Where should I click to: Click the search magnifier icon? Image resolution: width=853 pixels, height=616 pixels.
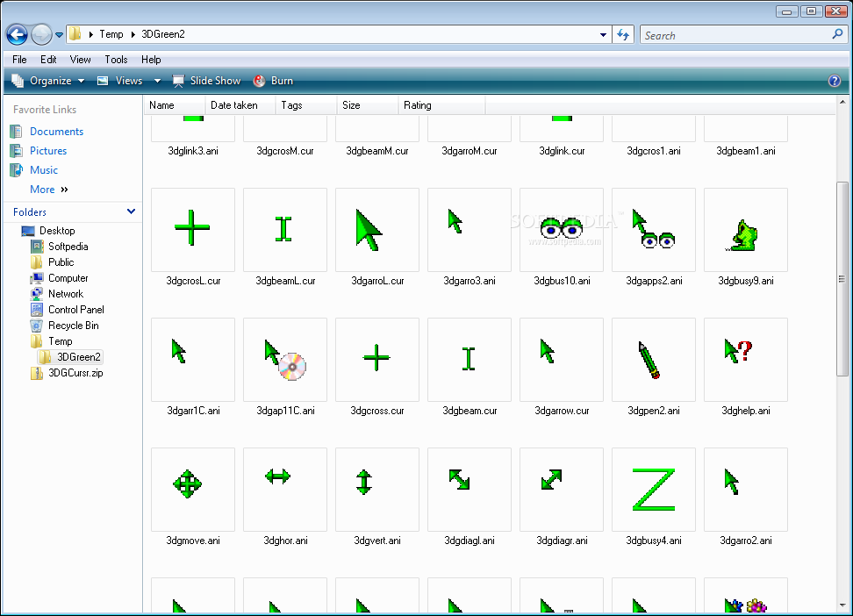837,34
